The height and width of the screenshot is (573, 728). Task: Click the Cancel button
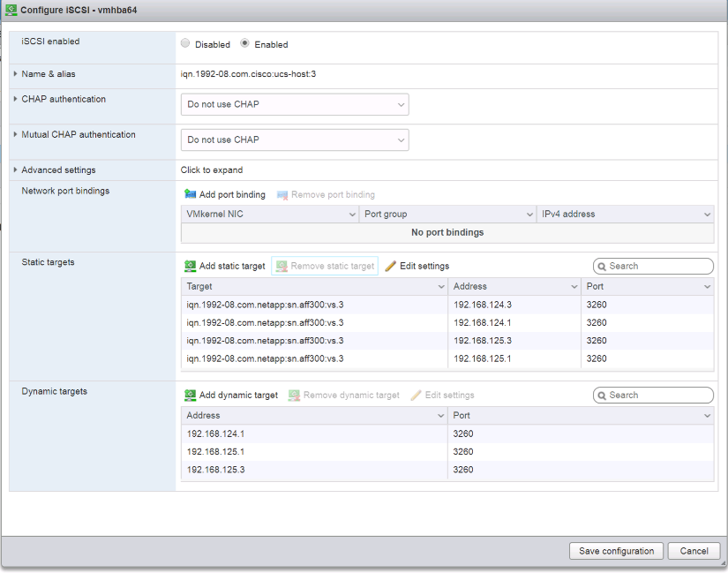point(694,551)
